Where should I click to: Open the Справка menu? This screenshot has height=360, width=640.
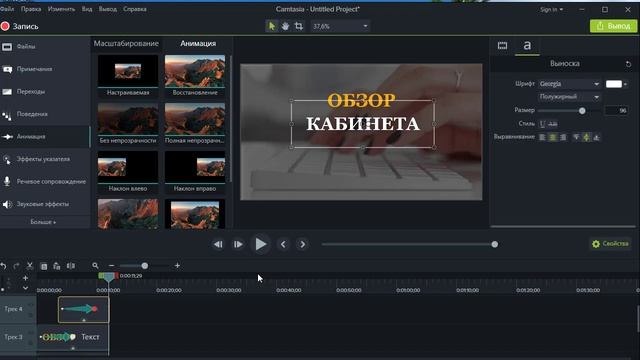(x=135, y=9)
